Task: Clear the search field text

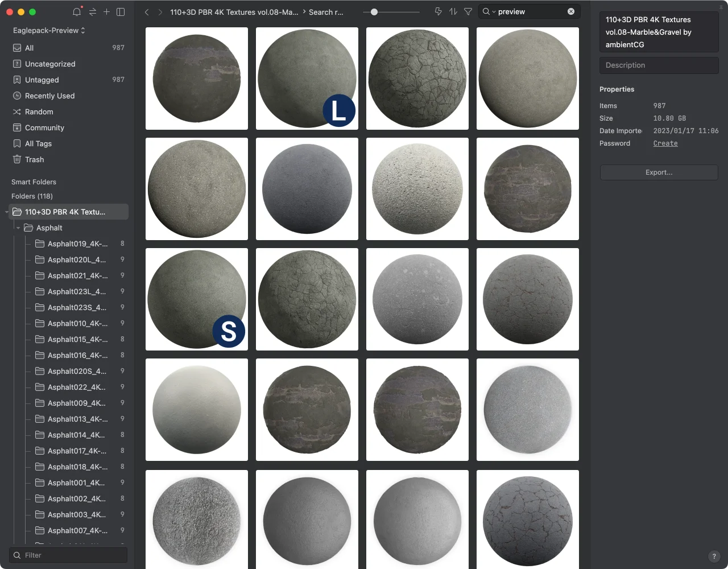Action: click(571, 11)
